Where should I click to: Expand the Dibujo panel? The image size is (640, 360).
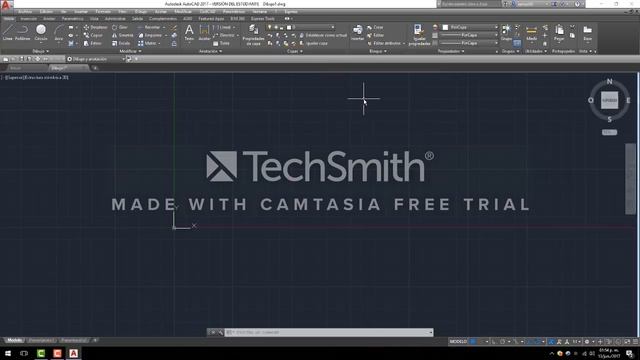[40, 51]
